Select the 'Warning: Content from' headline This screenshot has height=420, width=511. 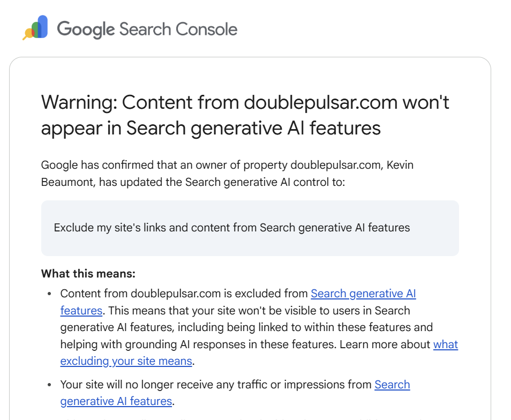point(140,102)
